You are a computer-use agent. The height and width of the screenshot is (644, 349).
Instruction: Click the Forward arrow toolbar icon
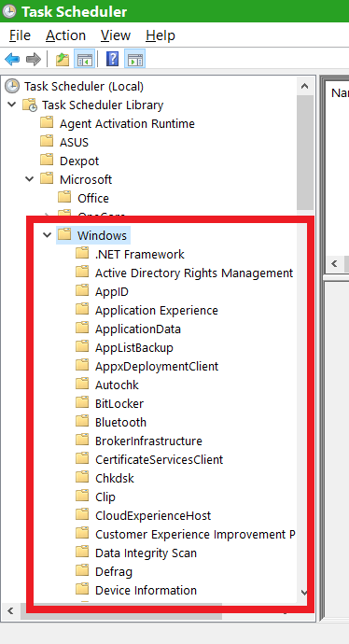(34, 59)
